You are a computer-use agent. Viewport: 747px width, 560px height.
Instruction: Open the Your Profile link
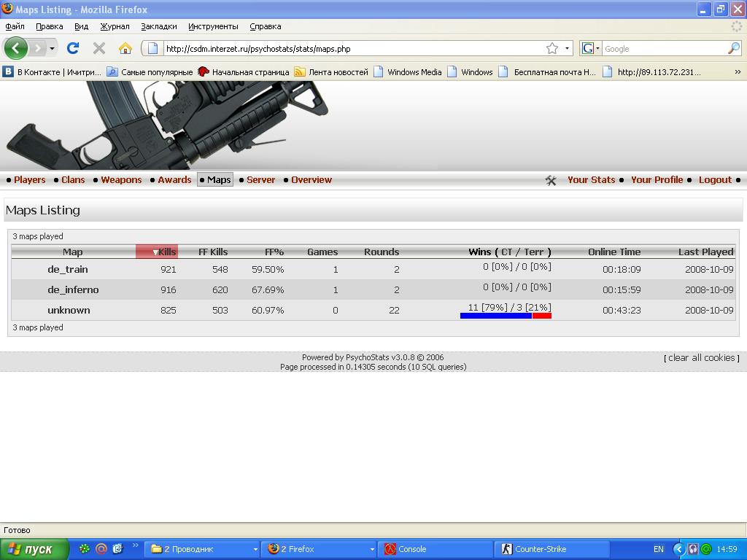coord(657,179)
